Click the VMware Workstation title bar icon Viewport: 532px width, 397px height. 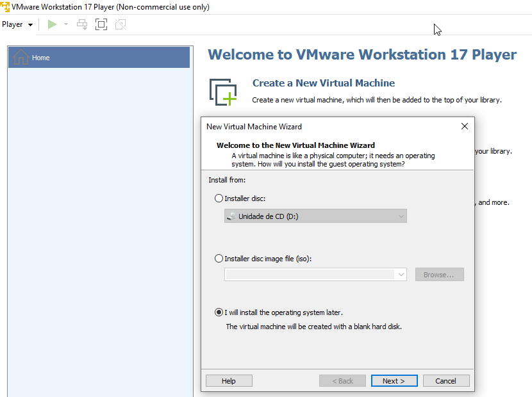coord(4,6)
